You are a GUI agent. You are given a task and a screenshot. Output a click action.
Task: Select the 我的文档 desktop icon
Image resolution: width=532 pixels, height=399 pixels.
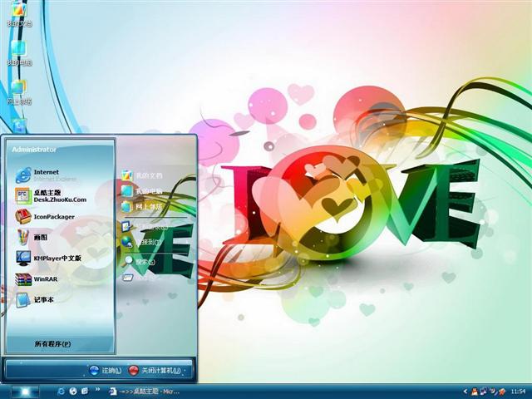[x=19, y=15]
